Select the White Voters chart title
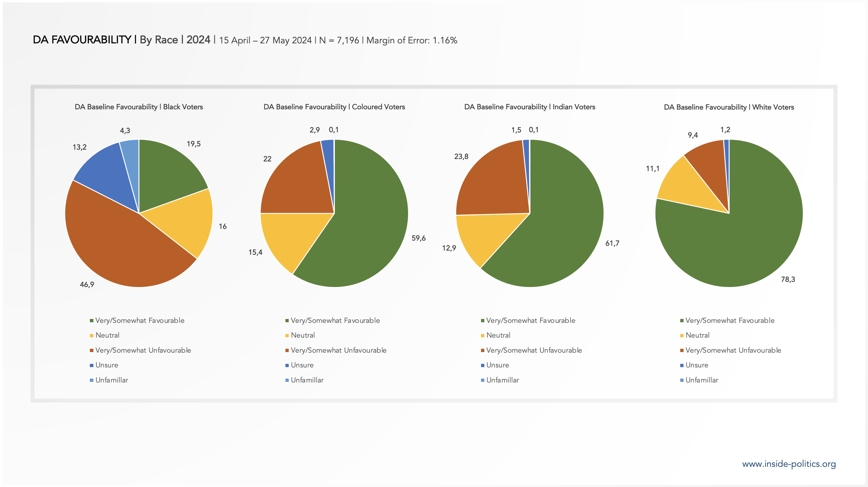The height and width of the screenshot is (487, 868). pos(728,107)
